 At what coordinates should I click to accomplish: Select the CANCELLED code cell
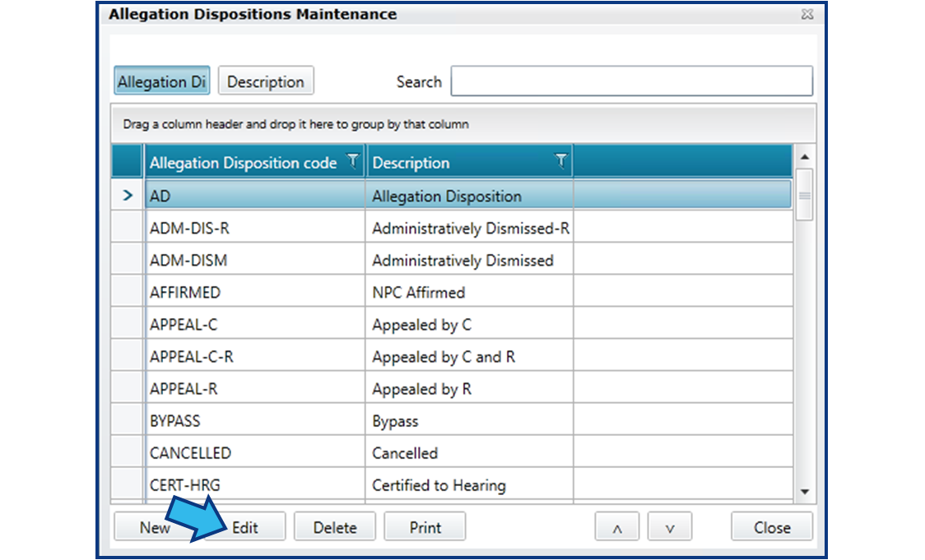click(255, 453)
